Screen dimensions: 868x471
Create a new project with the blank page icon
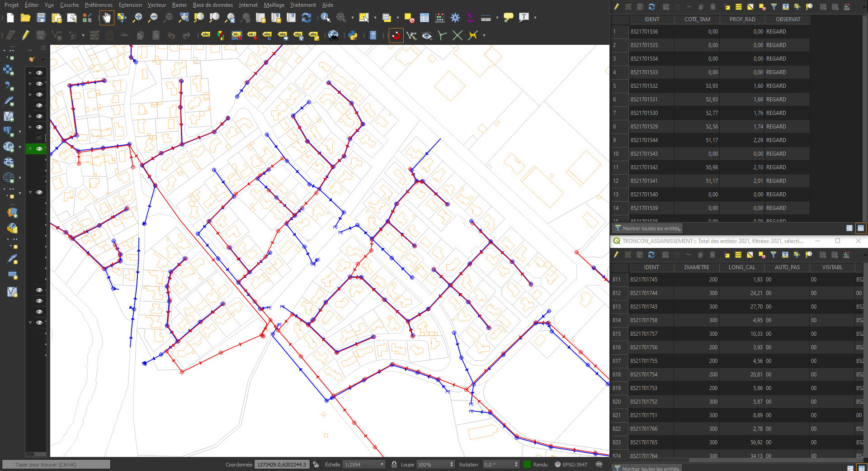point(10,18)
